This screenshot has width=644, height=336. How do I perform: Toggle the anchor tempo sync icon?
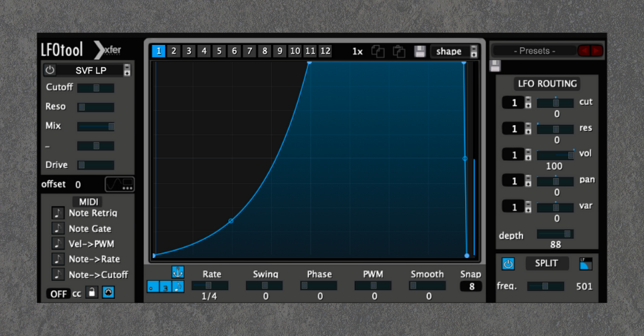pyautogui.click(x=178, y=272)
